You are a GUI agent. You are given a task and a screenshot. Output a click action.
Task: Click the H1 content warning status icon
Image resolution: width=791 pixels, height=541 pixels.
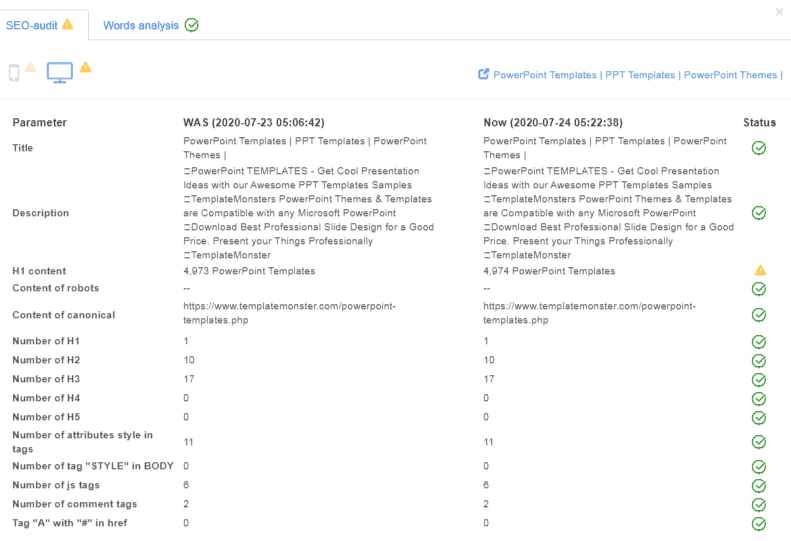760,270
